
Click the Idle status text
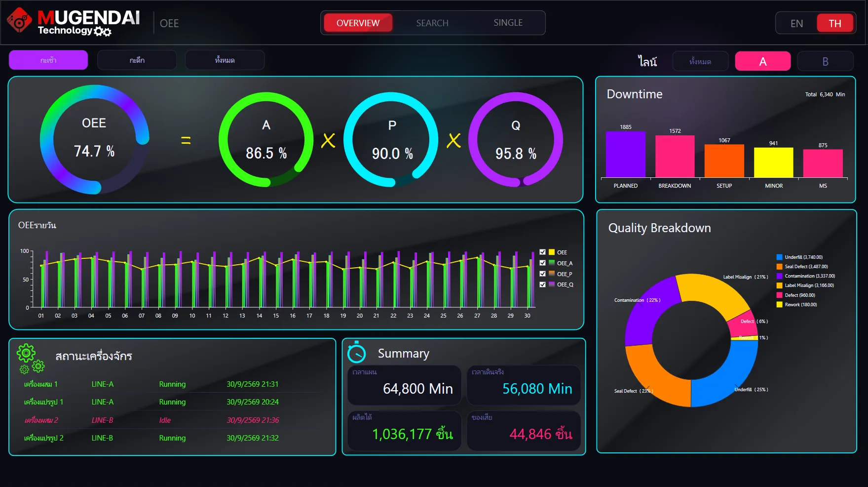[x=165, y=420]
